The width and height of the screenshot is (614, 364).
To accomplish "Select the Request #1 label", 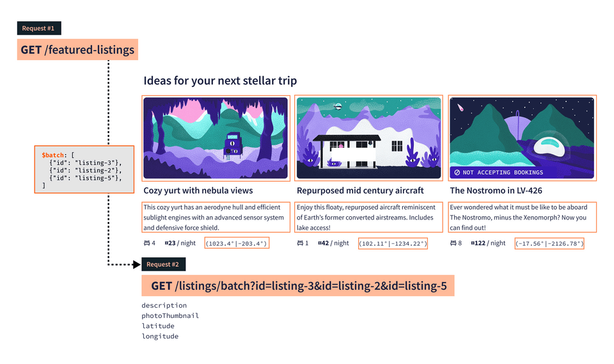I will point(39,28).
